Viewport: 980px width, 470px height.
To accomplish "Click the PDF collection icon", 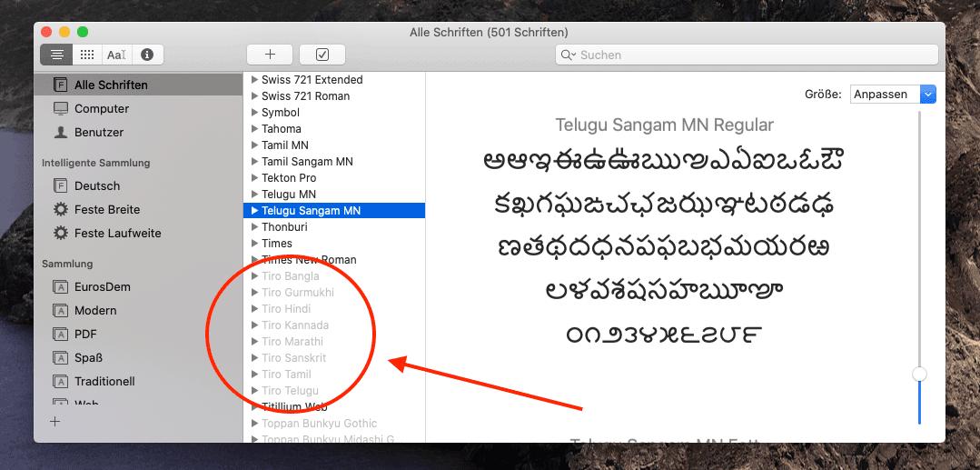I will coord(61,335).
